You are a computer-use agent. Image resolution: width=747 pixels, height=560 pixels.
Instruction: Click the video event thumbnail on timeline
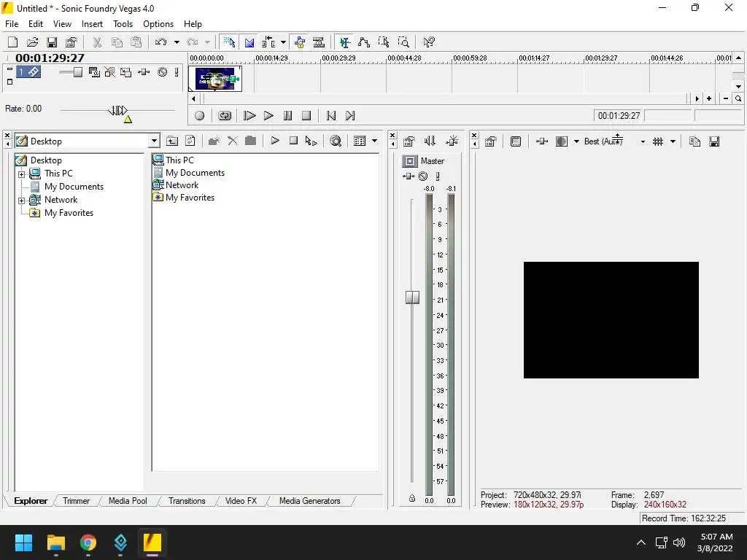tap(215, 79)
